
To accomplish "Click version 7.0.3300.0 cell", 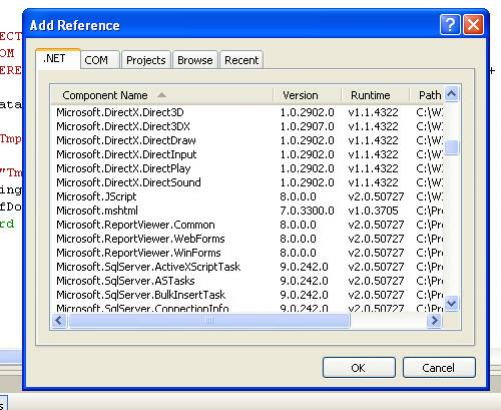I will point(307,210).
